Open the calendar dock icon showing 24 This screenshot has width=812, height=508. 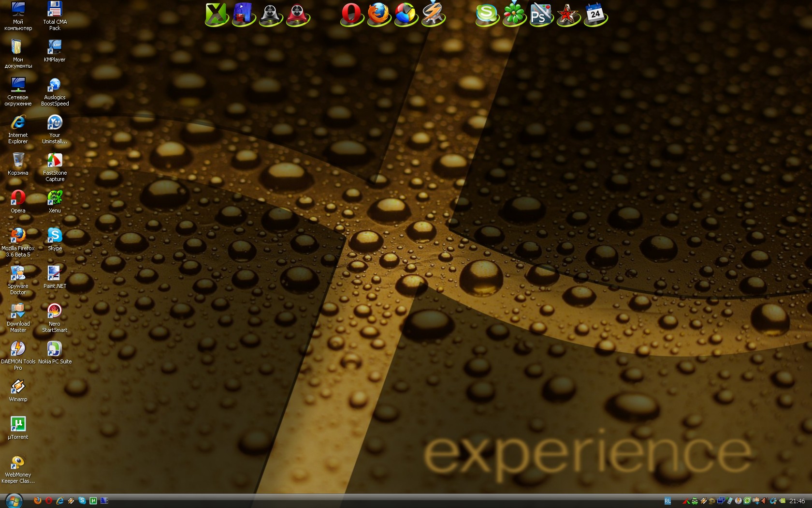pos(595,15)
